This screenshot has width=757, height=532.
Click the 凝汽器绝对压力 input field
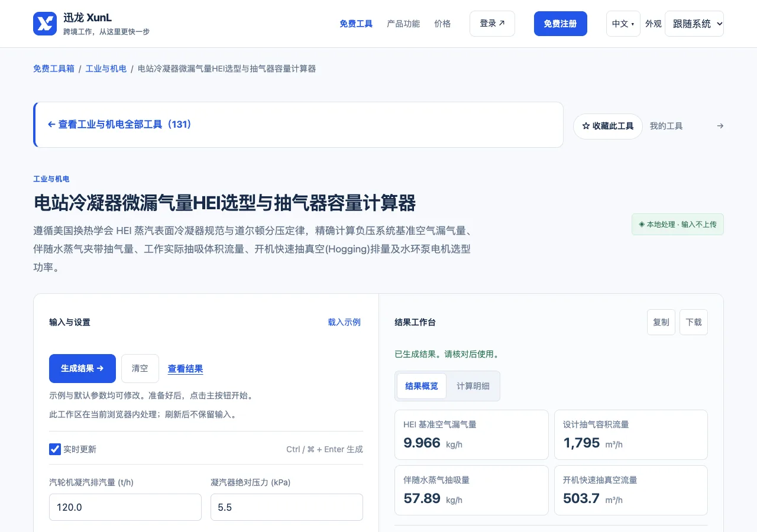pyautogui.click(x=287, y=507)
